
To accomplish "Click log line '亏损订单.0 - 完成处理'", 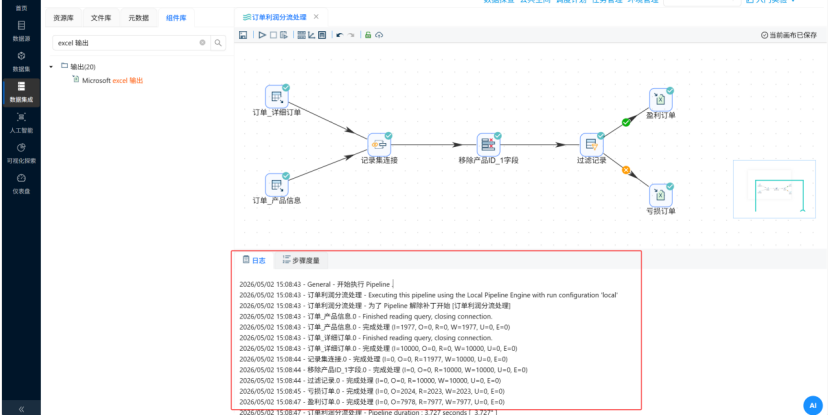I will [x=372, y=391].
